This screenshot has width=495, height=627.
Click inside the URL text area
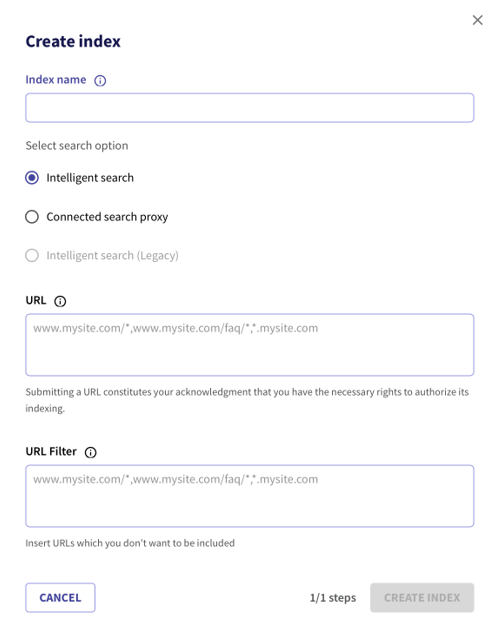249,345
